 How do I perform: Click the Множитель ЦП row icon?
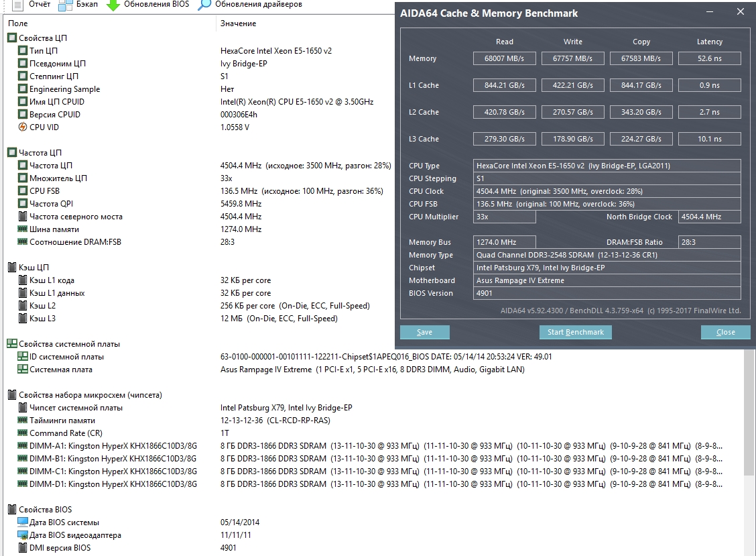[23, 178]
